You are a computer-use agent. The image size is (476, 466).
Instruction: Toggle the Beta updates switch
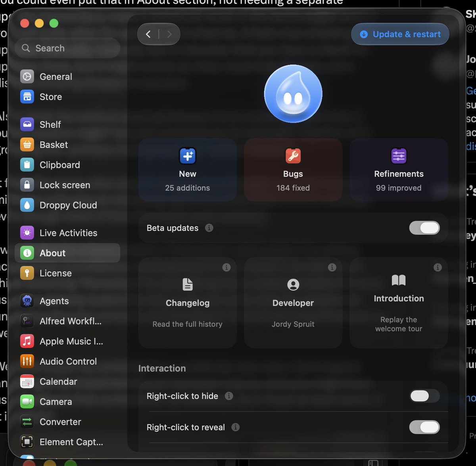click(x=424, y=228)
